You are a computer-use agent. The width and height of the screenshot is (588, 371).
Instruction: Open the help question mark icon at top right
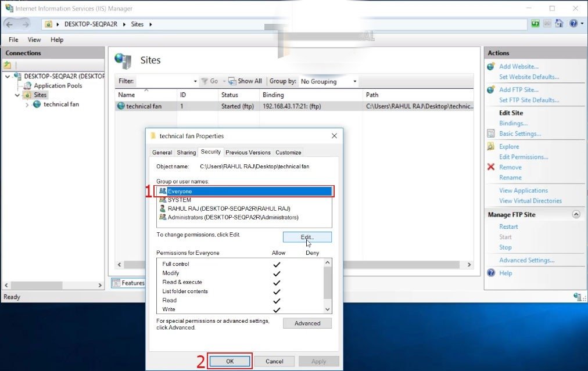pyautogui.click(x=573, y=23)
